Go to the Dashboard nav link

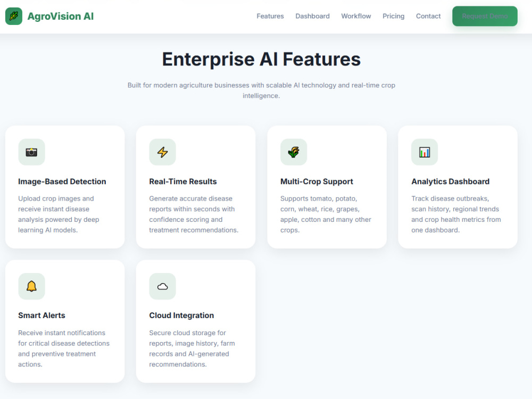click(x=312, y=16)
